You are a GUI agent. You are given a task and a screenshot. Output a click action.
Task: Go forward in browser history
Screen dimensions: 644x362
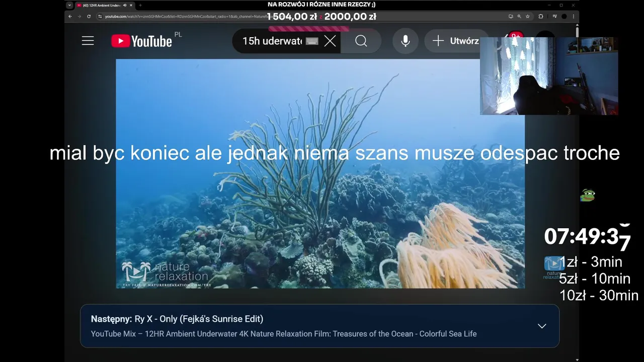tap(79, 16)
